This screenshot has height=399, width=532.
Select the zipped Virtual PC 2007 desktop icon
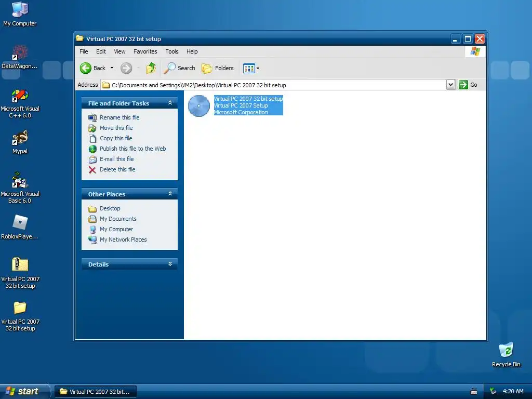[x=20, y=273]
